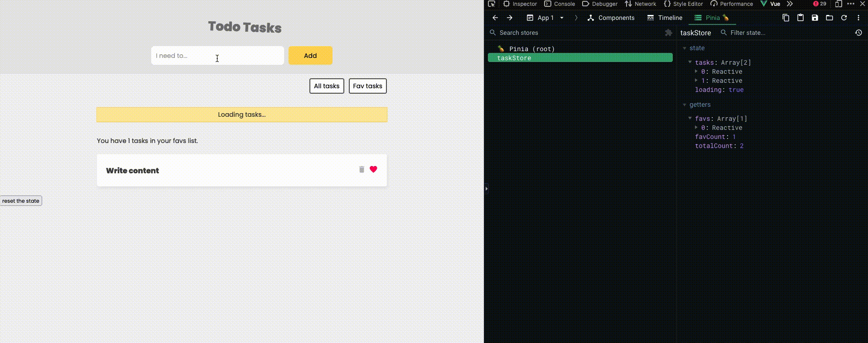Viewport: 868px width, 343px height.
Task: Focus the 'I need to...' task input
Action: pyautogui.click(x=217, y=56)
